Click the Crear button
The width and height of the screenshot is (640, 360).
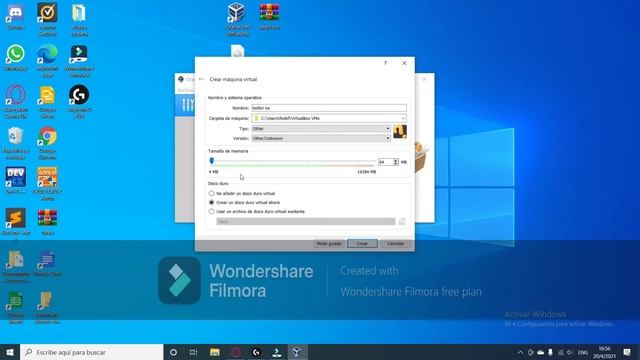tap(362, 244)
